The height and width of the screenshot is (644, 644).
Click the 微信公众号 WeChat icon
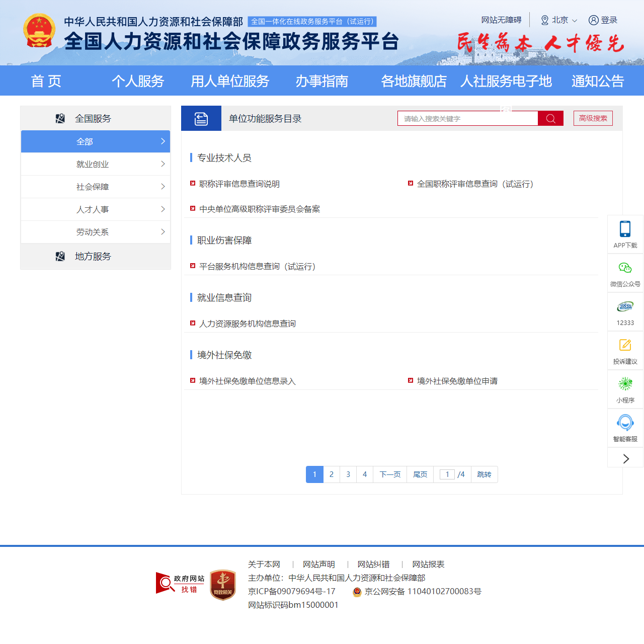pyautogui.click(x=625, y=268)
